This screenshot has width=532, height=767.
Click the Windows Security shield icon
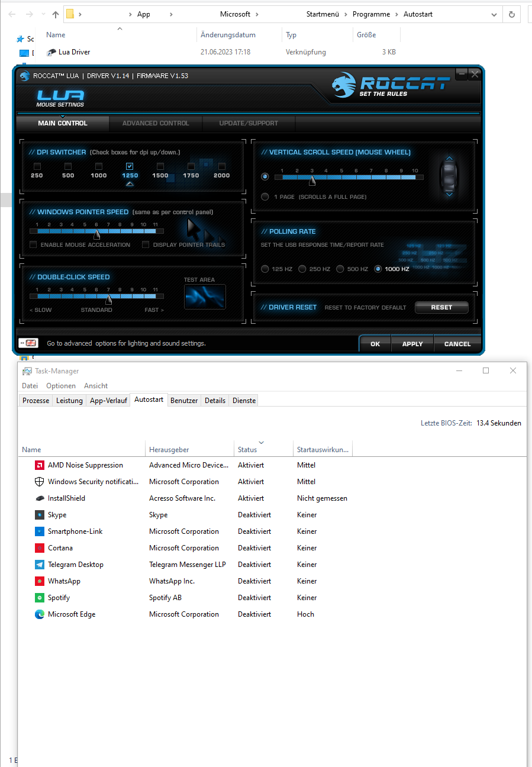click(40, 482)
